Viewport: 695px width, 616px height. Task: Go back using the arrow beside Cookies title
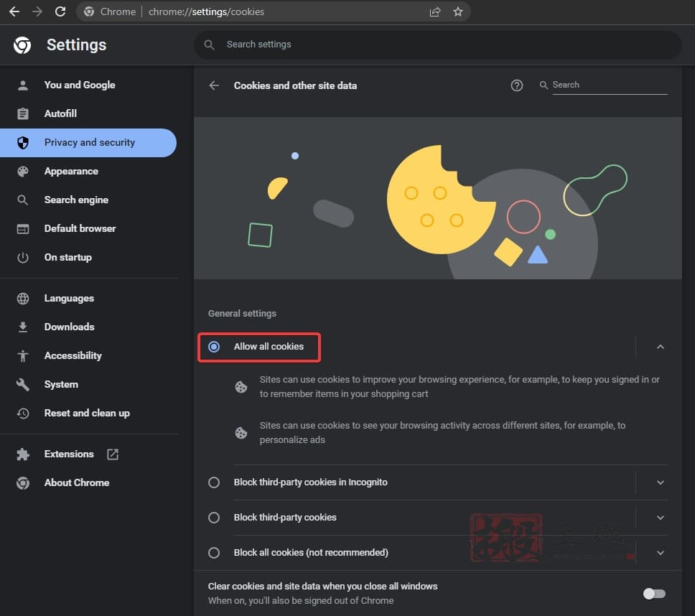(214, 85)
